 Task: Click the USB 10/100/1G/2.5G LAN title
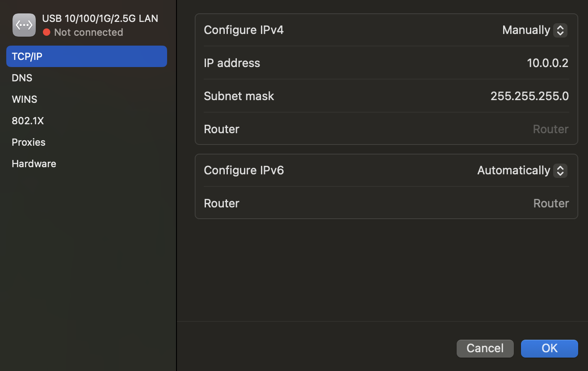[x=100, y=18]
